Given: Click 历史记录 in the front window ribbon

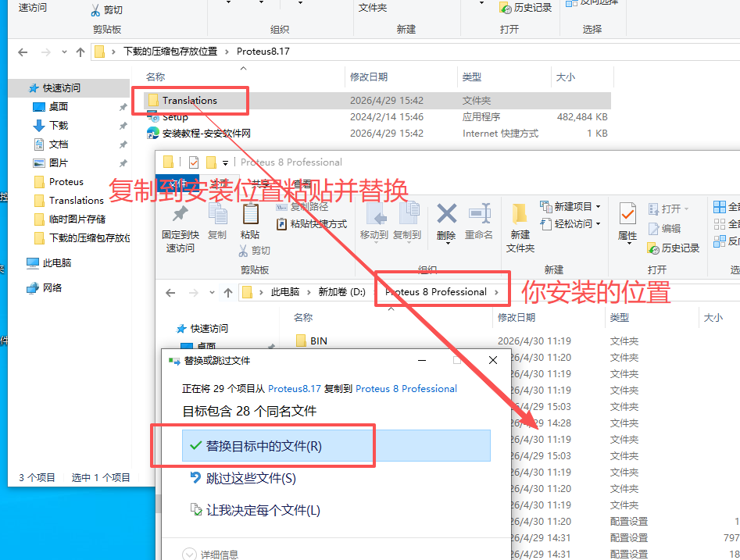Looking at the screenshot, I should pyautogui.click(x=674, y=248).
